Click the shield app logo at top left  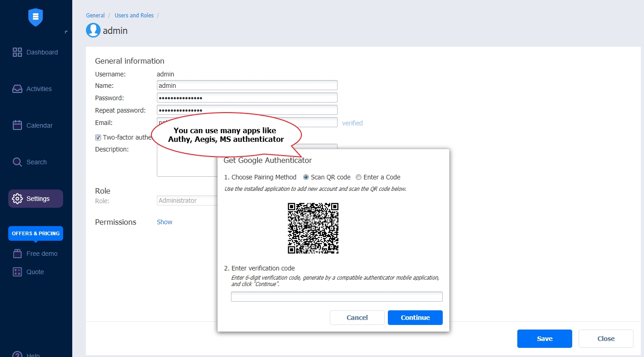(x=35, y=17)
